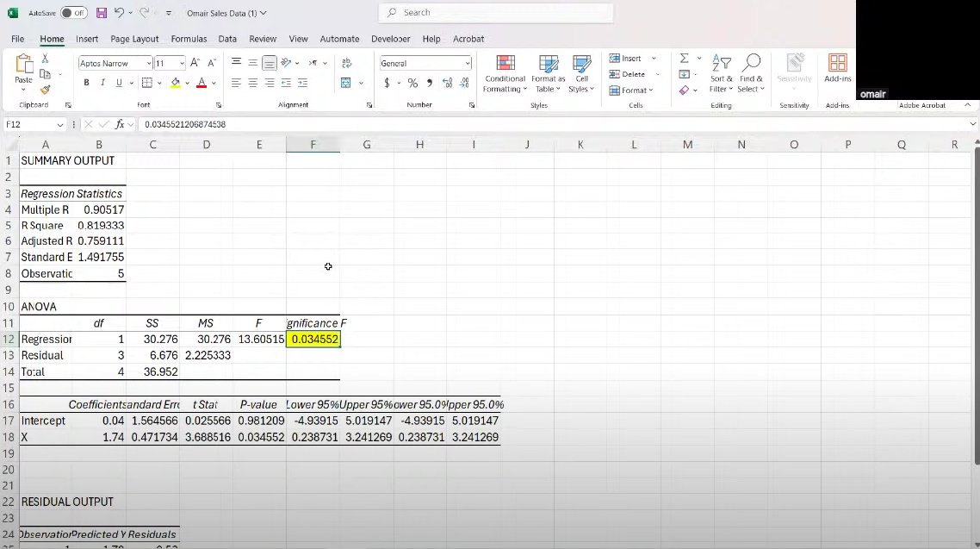The image size is (980, 549).
Task: Apply italic formatting
Action: pyautogui.click(x=102, y=83)
